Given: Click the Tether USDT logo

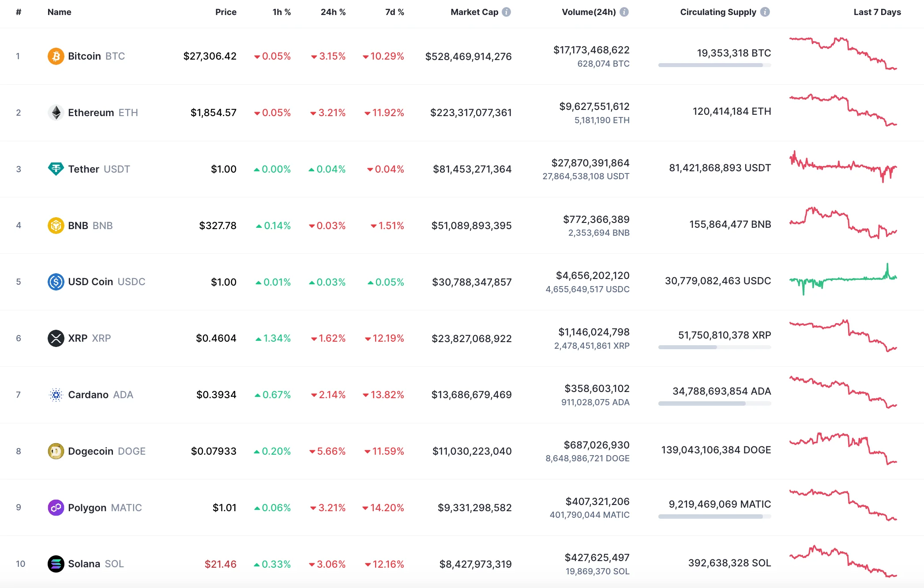Looking at the screenshot, I should point(56,169).
